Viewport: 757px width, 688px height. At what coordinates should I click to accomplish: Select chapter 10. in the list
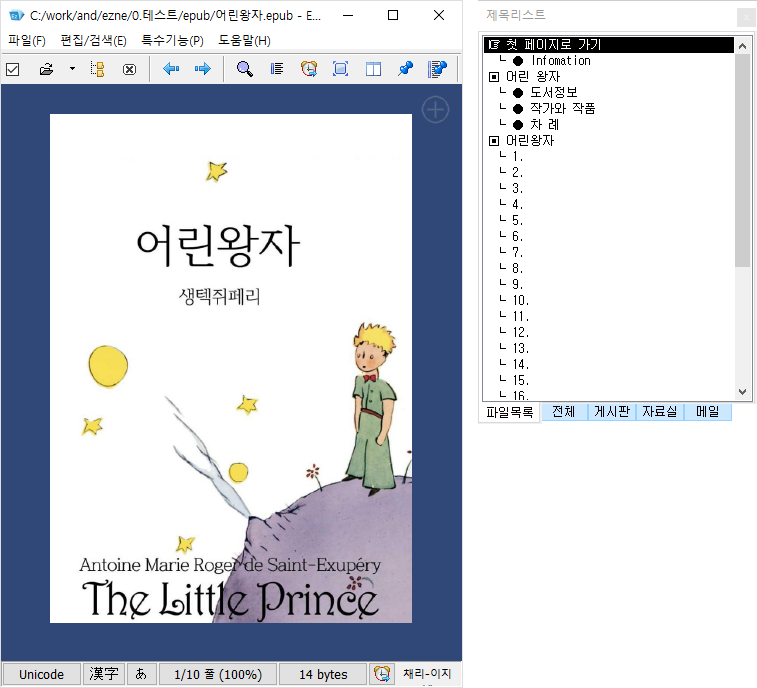(x=520, y=300)
